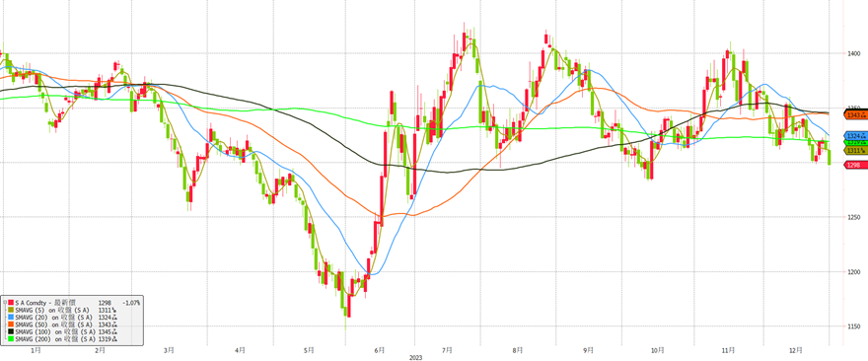868x361 pixels.
Task: Click the SMAVG (50) legend entry text
Action: (x=53, y=324)
